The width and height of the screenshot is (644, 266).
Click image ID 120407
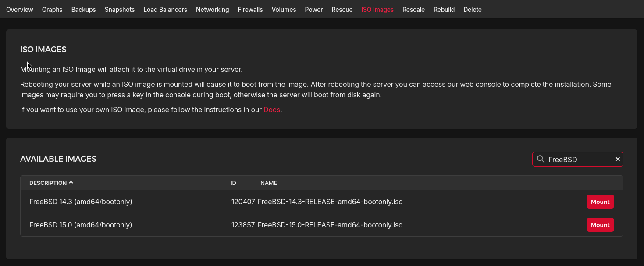243,202
